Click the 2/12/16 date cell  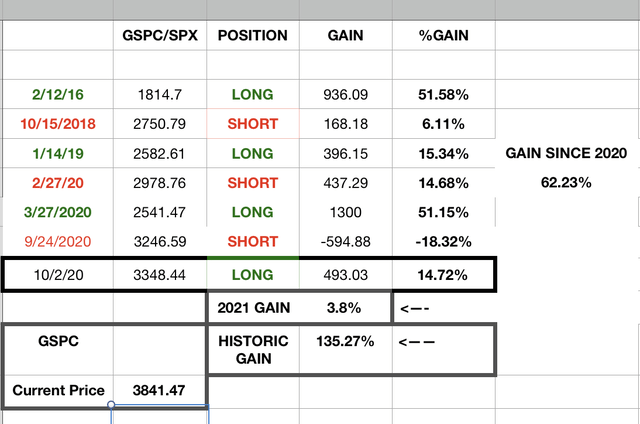pyautogui.click(x=58, y=95)
